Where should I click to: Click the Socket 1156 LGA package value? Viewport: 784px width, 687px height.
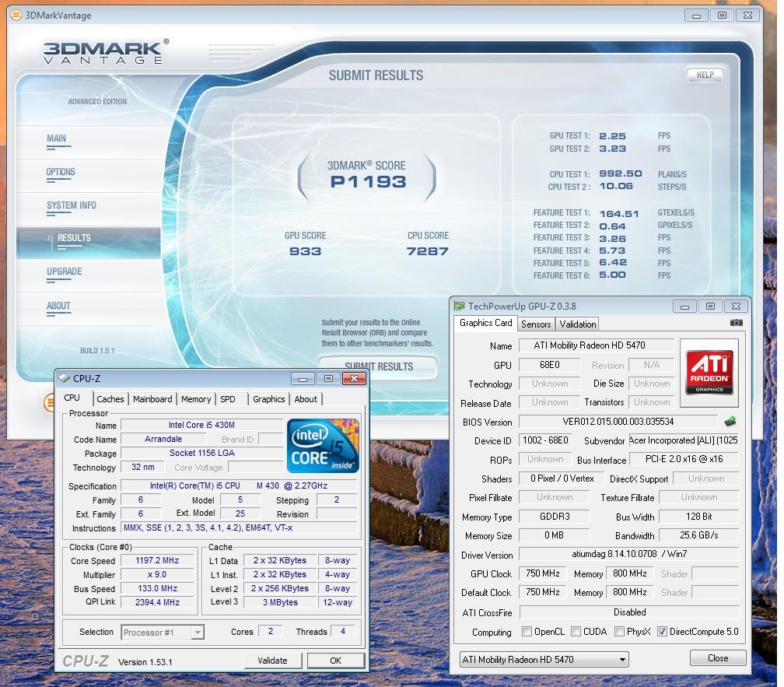(x=201, y=453)
